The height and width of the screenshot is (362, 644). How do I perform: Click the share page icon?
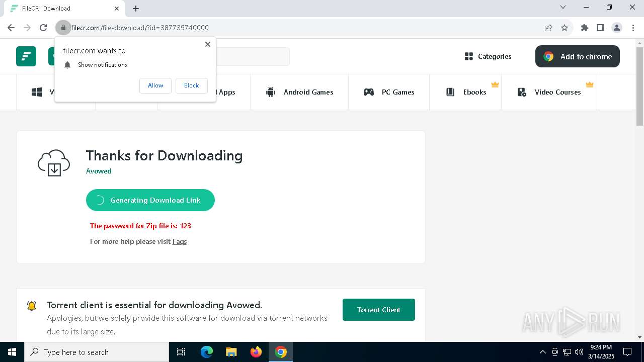tap(548, 28)
